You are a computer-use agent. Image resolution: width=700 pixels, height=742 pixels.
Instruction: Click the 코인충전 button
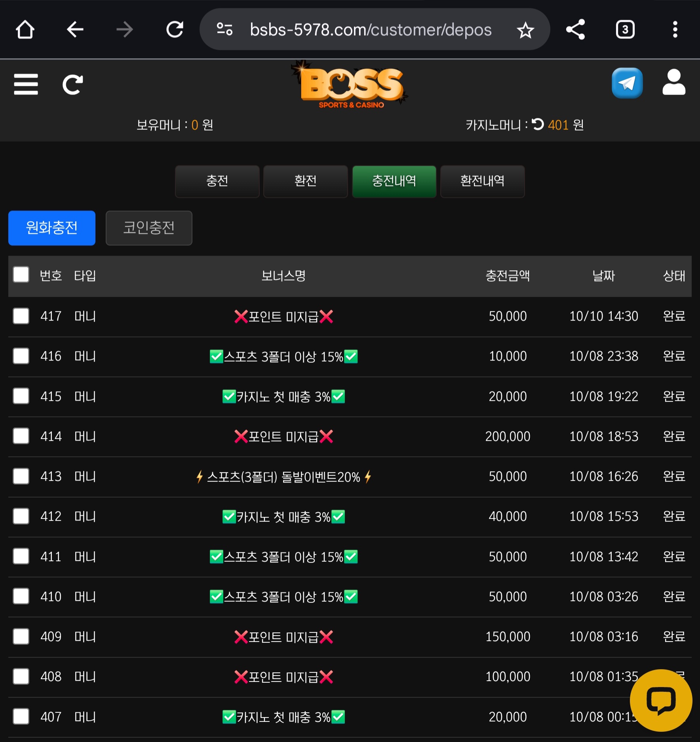pyautogui.click(x=149, y=228)
